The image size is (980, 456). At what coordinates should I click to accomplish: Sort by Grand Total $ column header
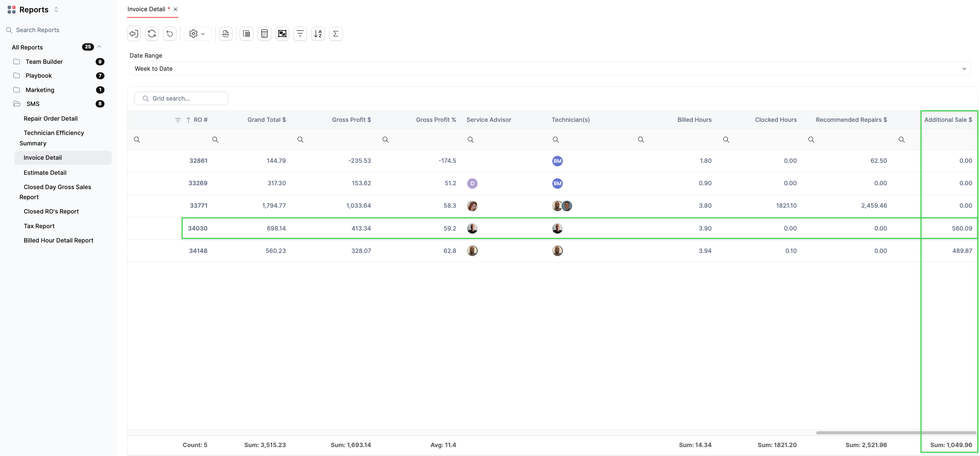(x=266, y=120)
